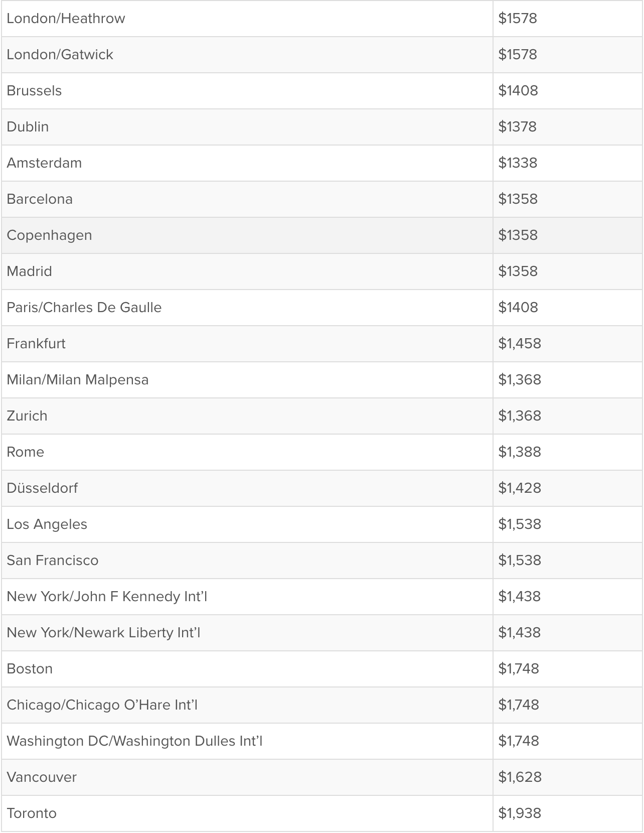The image size is (644, 833).
Task: Click the highlighted Copenhagen row
Action: 49,235
